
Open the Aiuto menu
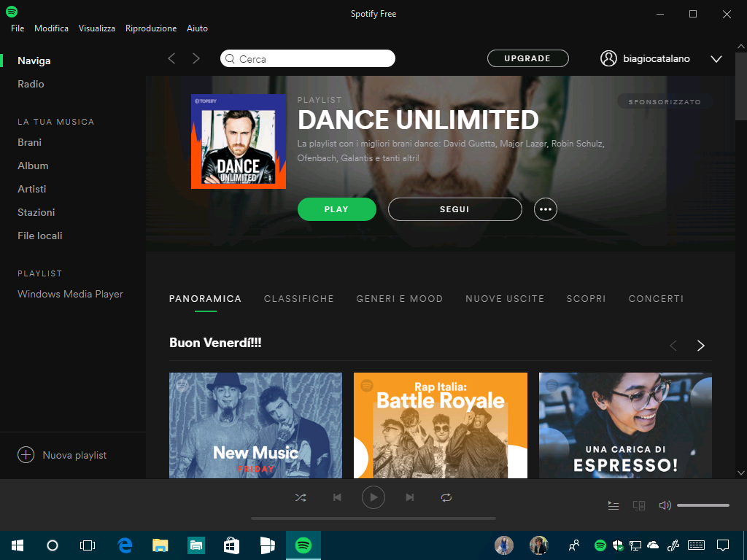click(x=197, y=28)
